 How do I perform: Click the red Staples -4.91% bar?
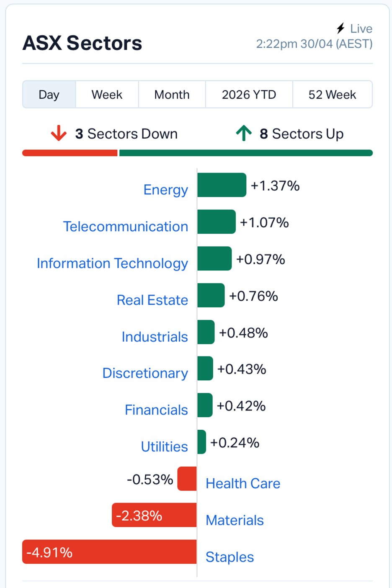pyautogui.click(x=126, y=552)
